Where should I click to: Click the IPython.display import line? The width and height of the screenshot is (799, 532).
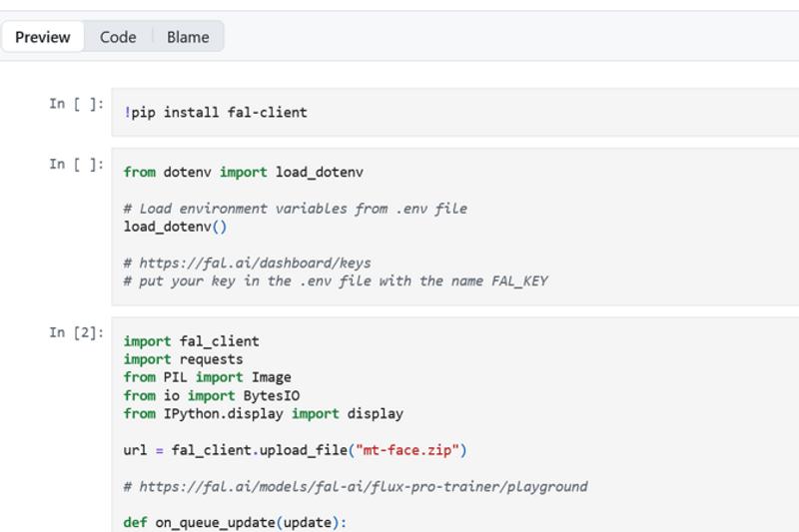coord(263,413)
